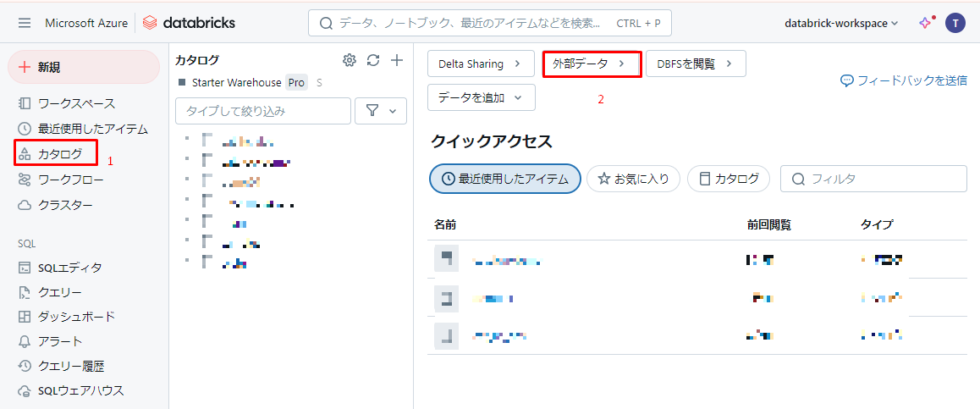Open クエリー履歴 in the sidebar
This screenshot has height=409, width=980.
(x=61, y=366)
